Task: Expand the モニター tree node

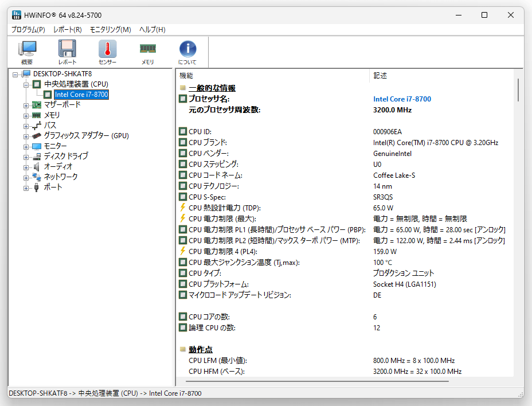Action: 26,147
